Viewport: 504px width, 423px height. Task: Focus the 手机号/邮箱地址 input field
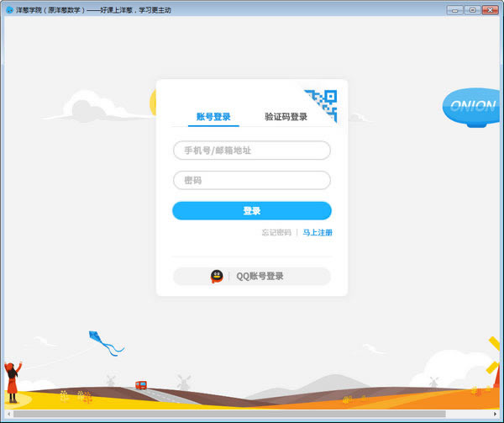[252, 151]
